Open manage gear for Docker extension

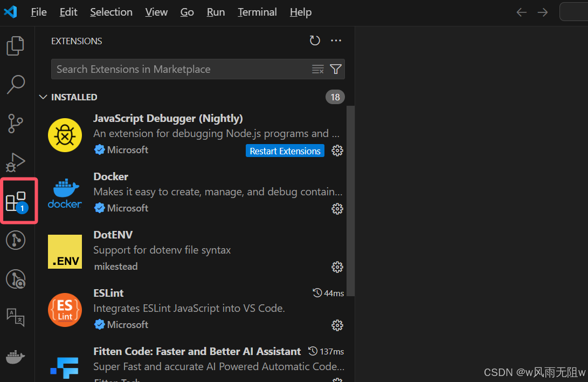(337, 209)
